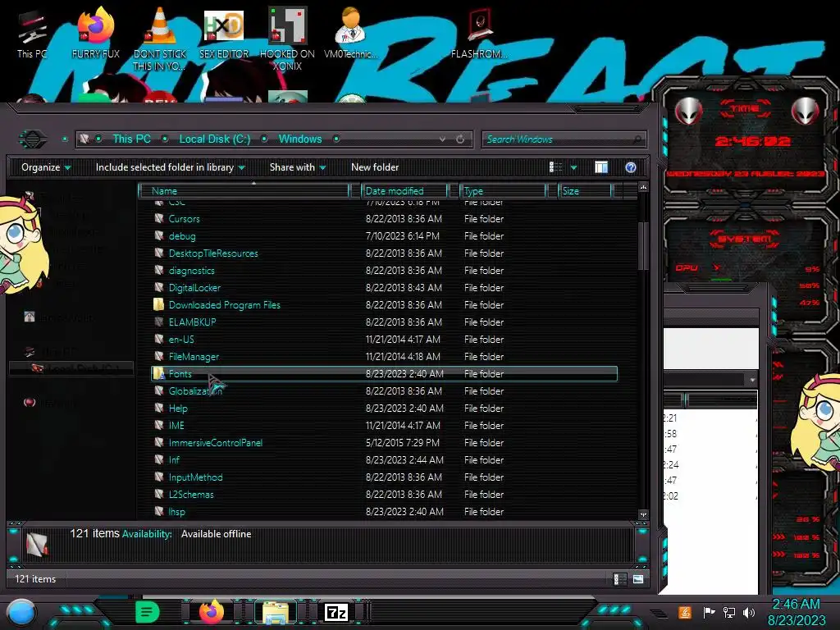Expand the address bar history dropdown
Screen dimensions: 840x630
(442, 139)
